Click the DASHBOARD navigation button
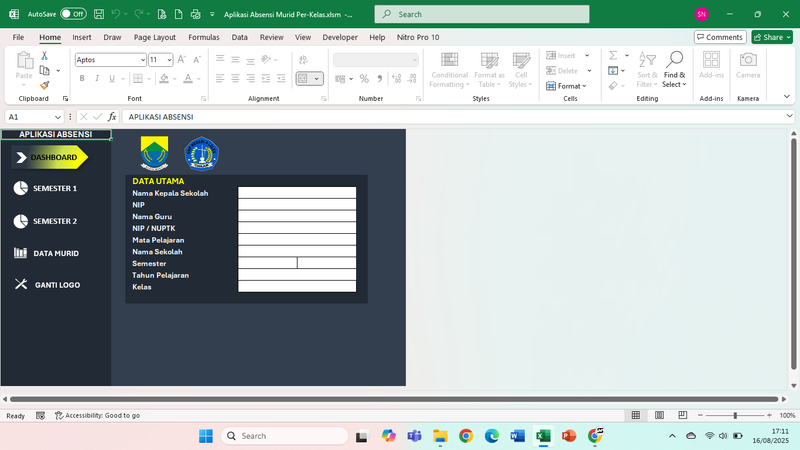Screen dimensions: 800x450 50,157
